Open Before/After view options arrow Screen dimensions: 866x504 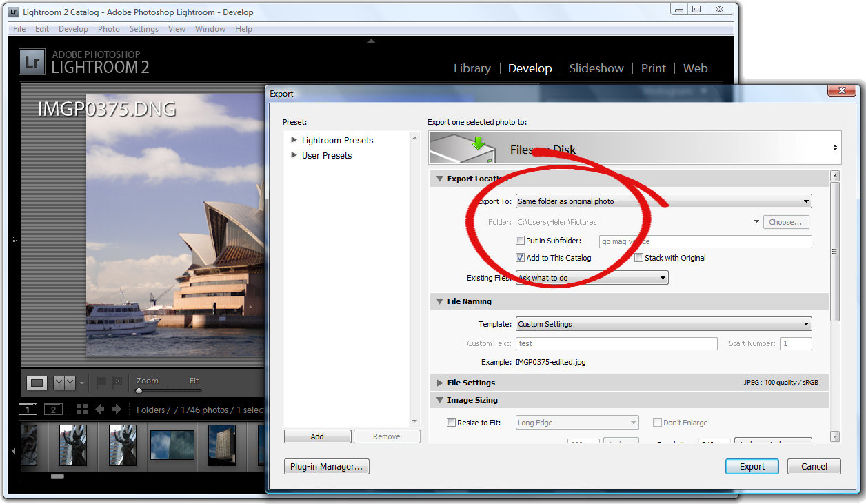point(81,383)
